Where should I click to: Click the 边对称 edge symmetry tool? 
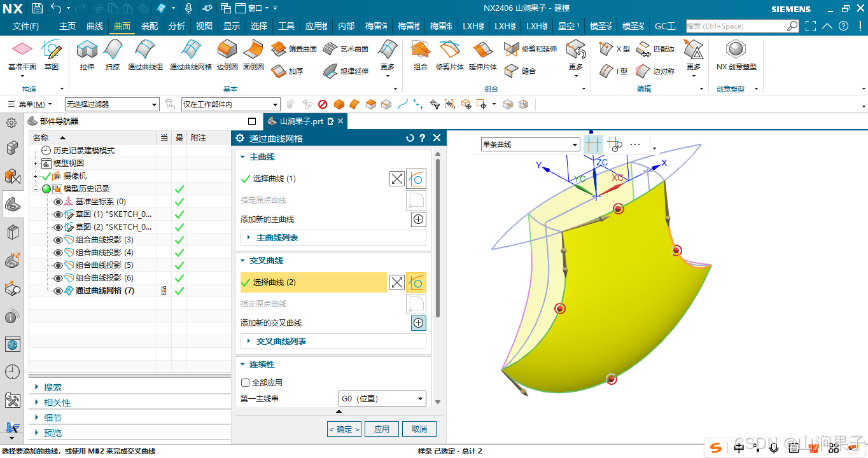coord(655,71)
